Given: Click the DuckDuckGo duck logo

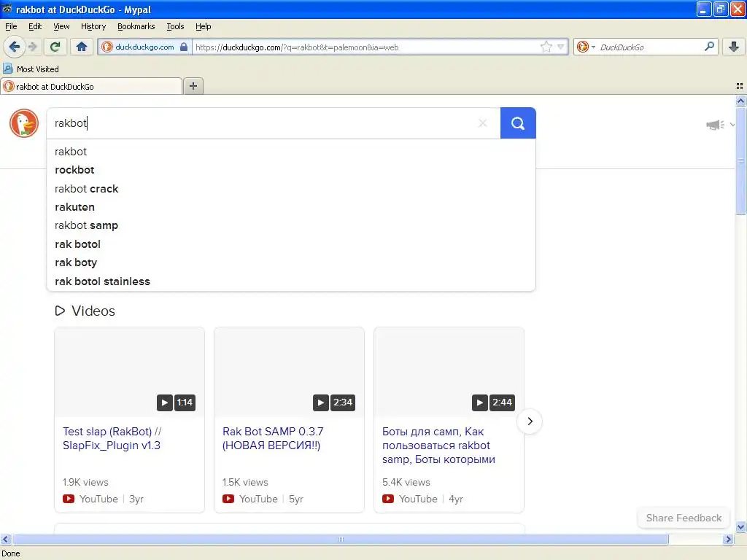Looking at the screenshot, I should pos(24,122).
